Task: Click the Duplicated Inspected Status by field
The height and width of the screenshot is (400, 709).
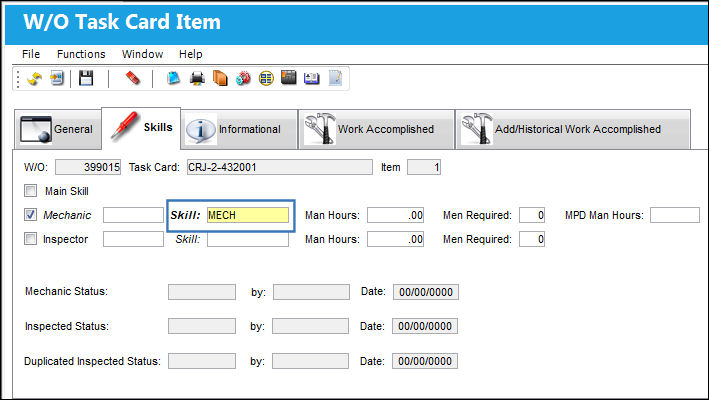Action: pyautogui.click(x=310, y=361)
